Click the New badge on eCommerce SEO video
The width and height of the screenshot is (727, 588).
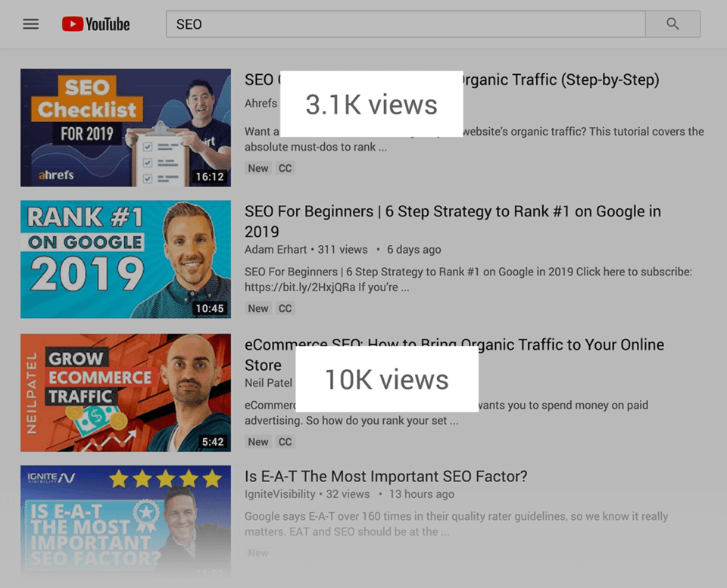point(257,441)
